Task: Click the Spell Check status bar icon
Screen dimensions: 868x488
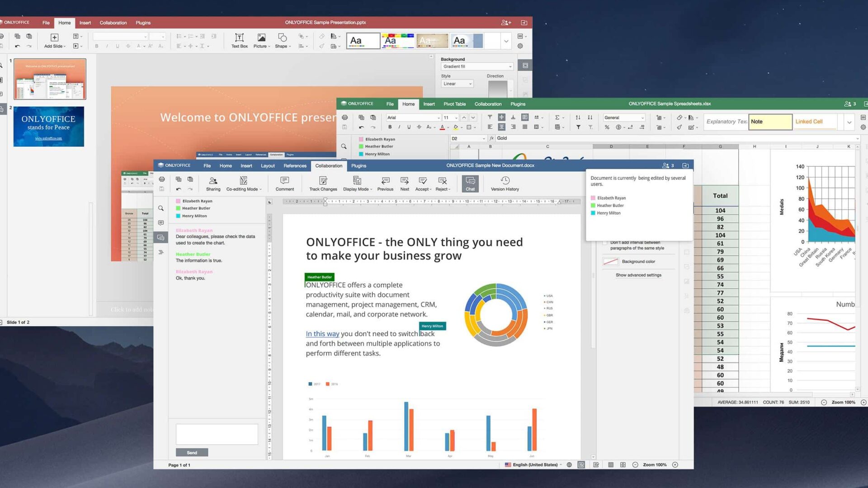Action: pos(581,465)
